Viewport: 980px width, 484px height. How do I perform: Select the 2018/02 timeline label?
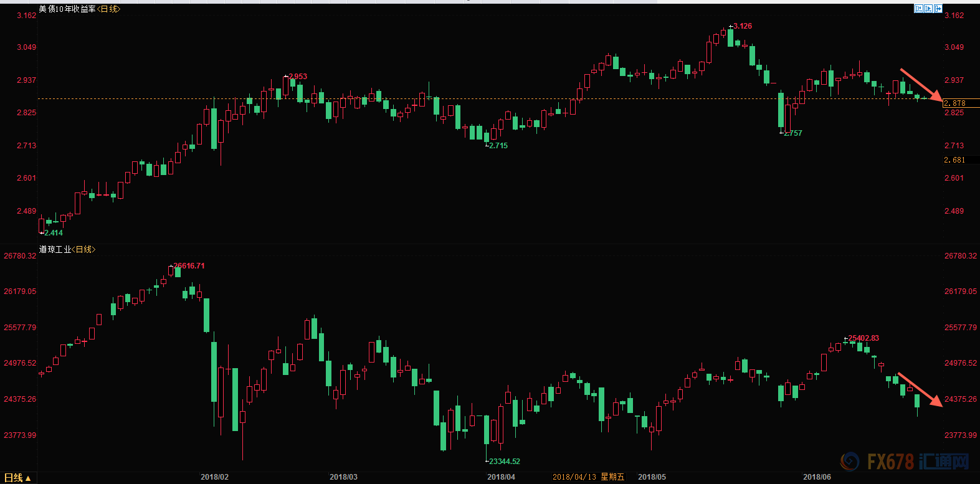[214, 477]
